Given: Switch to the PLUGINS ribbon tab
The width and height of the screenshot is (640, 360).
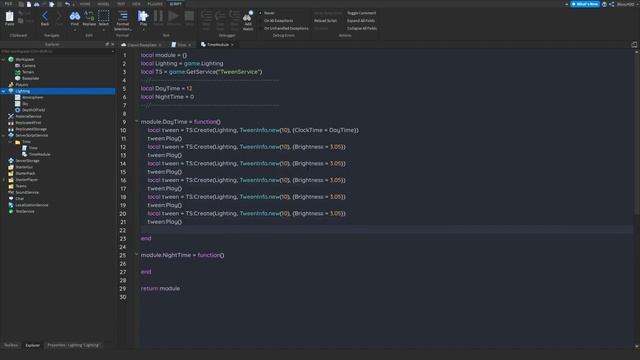Looking at the screenshot, I should click(155, 4).
